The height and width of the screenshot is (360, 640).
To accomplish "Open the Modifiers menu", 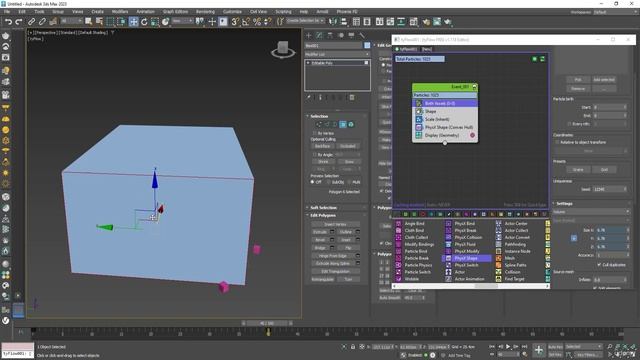I will [120, 11].
